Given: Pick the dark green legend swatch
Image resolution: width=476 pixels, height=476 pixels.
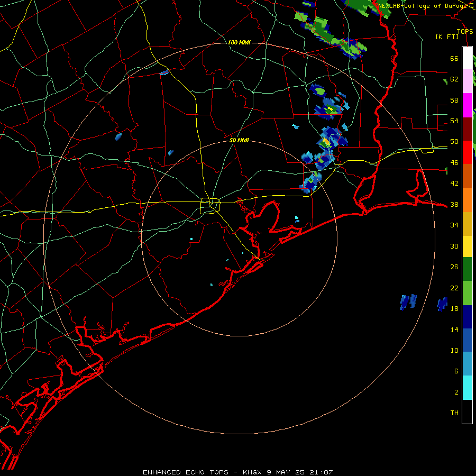Looking at the screenshot, I should 467,269.
